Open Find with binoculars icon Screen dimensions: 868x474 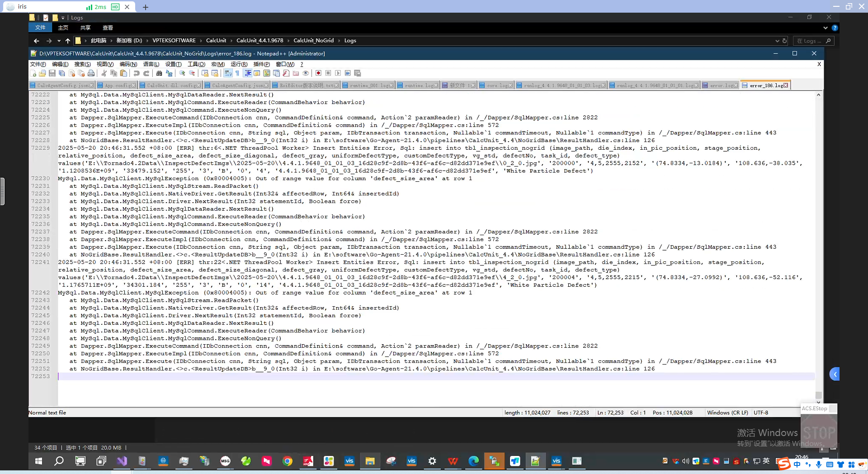click(x=159, y=73)
